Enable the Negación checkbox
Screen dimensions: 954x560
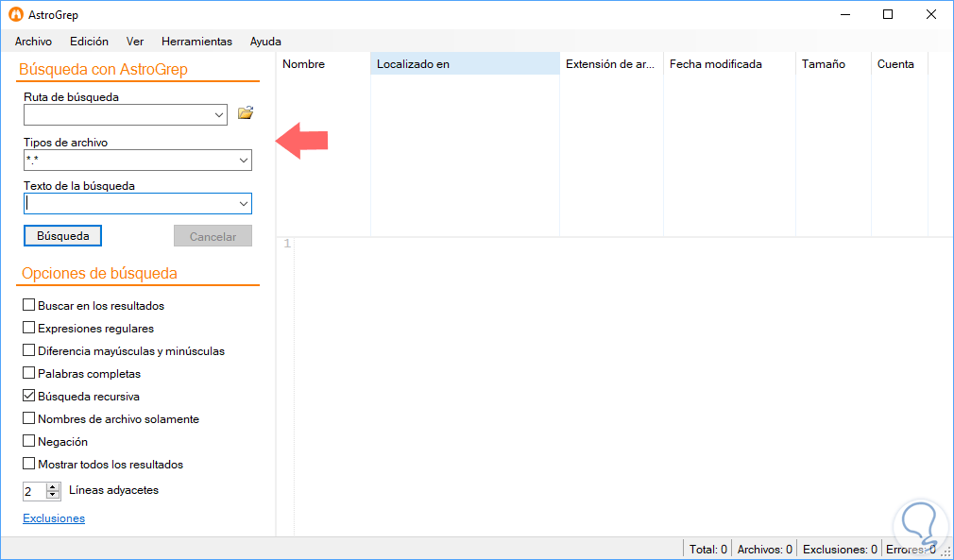28,441
